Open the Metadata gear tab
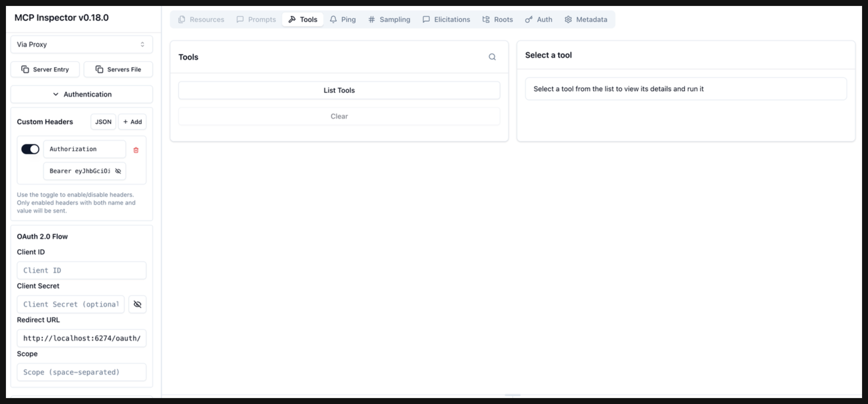Viewport: 868px width, 404px height. (586, 20)
